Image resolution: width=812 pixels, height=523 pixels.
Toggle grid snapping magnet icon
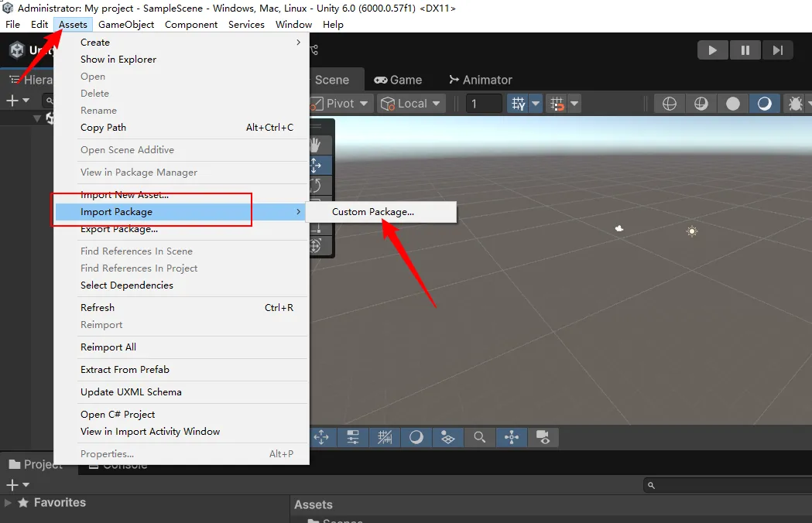(556, 104)
